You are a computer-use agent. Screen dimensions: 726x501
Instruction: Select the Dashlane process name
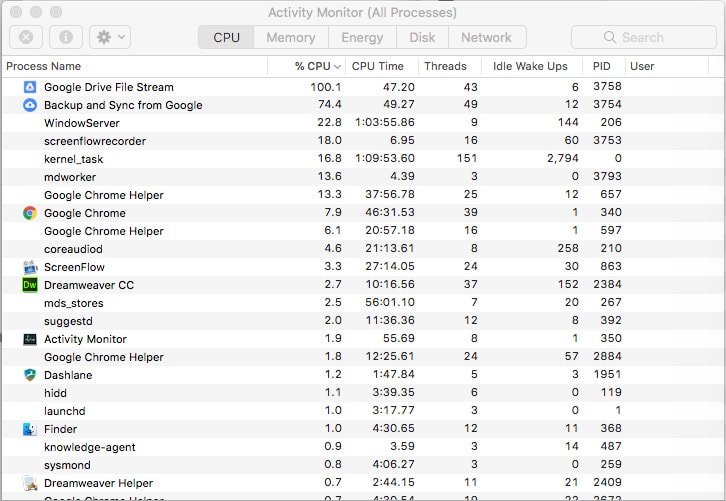click(x=68, y=375)
